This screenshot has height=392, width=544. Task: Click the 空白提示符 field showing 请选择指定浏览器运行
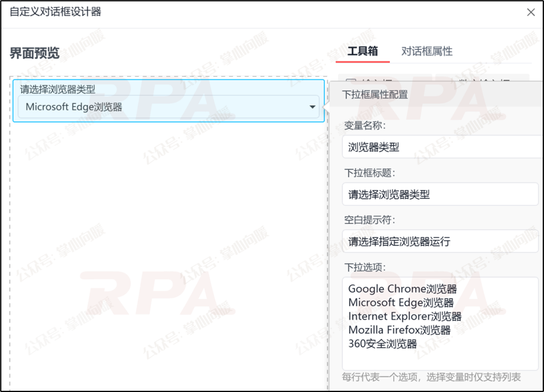[440, 241]
